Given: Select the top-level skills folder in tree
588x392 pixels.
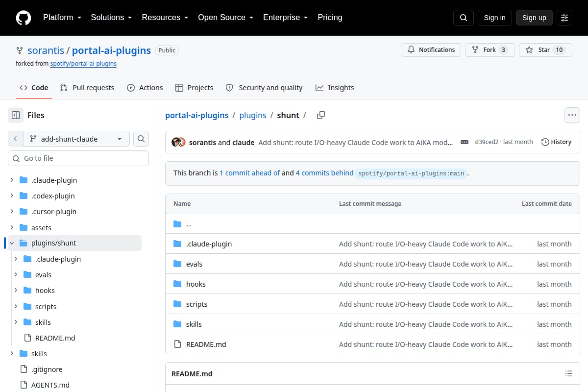Looking at the screenshot, I should 39,353.
